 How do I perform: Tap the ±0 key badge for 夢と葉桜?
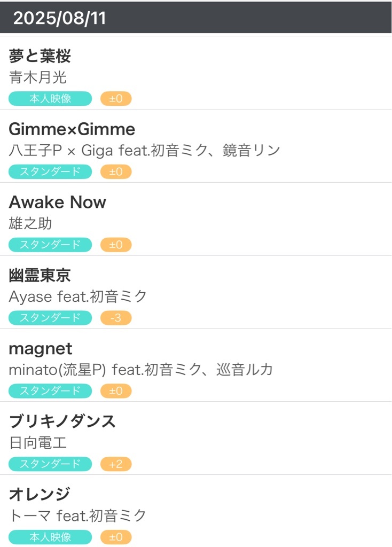116,99
